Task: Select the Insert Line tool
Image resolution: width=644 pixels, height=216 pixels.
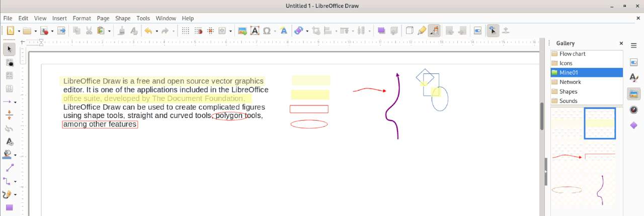Action: pos(9,168)
